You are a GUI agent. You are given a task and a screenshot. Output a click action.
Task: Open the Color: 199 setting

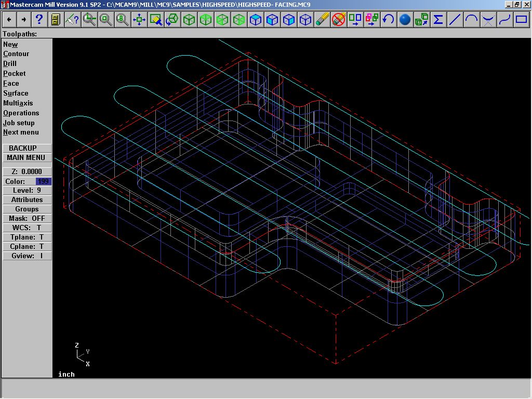pos(27,181)
